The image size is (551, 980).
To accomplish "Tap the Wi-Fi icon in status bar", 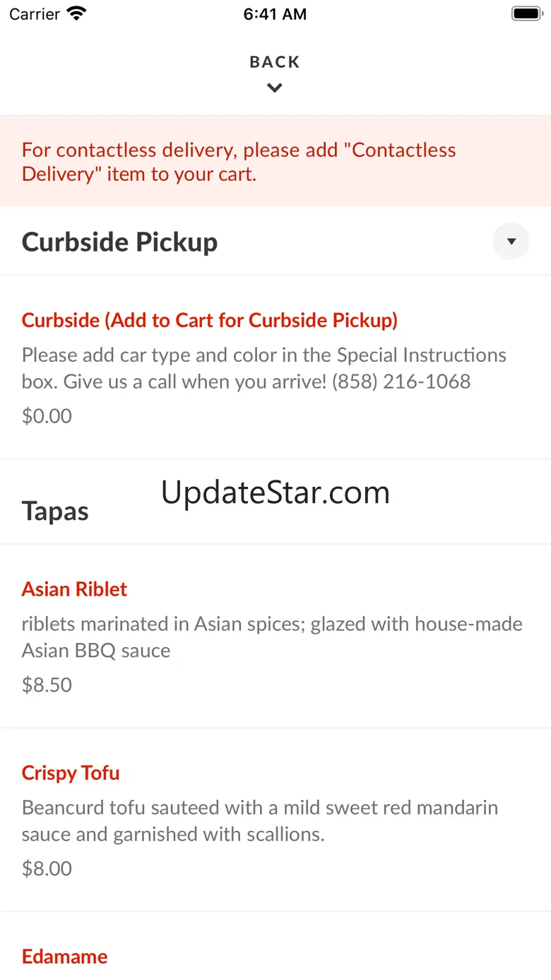I will point(76,13).
